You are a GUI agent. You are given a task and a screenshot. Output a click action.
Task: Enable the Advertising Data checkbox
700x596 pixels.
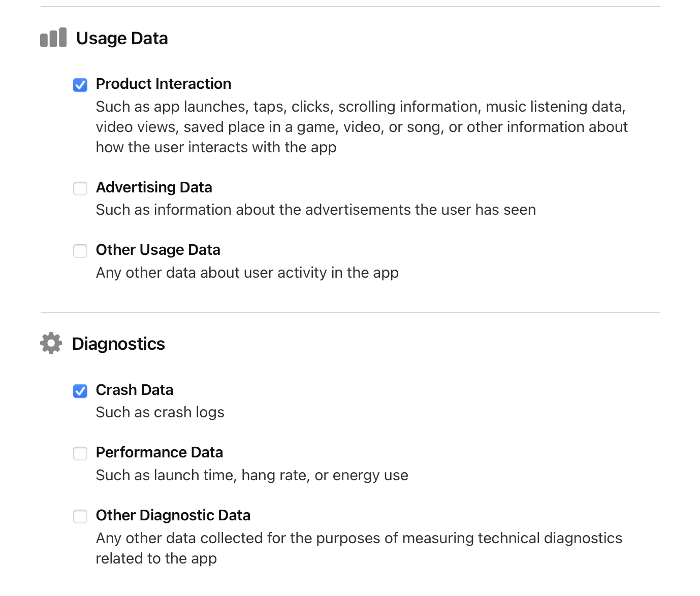(80, 188)
